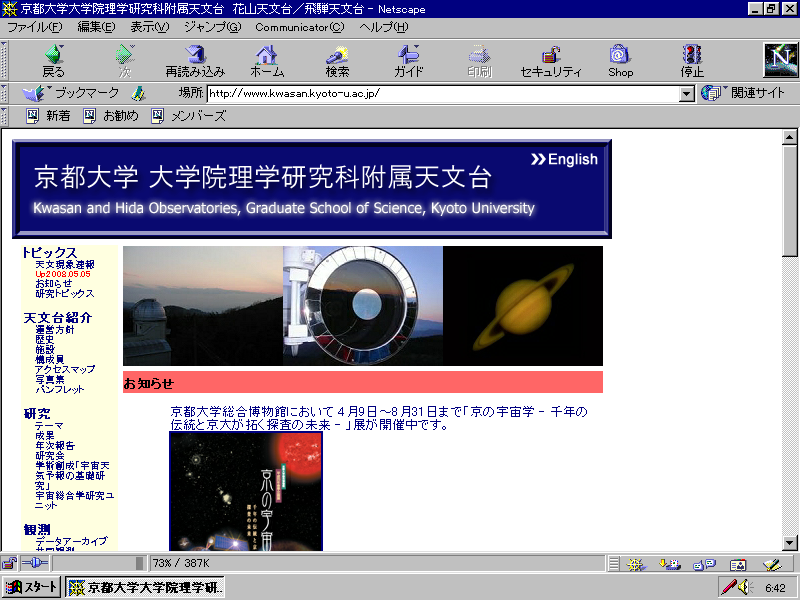Show security info via セキュリティ
Viewport: 800px width, 600px height.
click(x=551, y=61)
